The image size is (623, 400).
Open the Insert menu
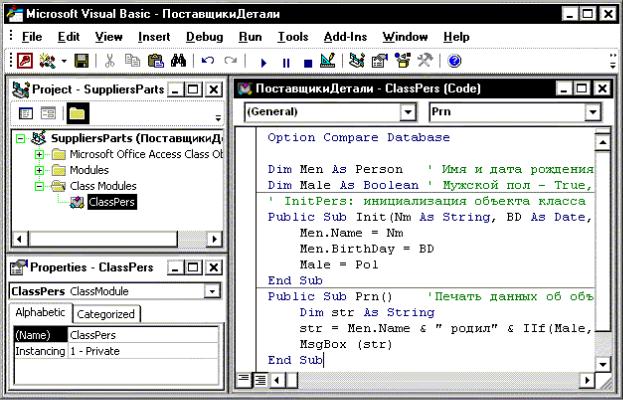[154, 37]
